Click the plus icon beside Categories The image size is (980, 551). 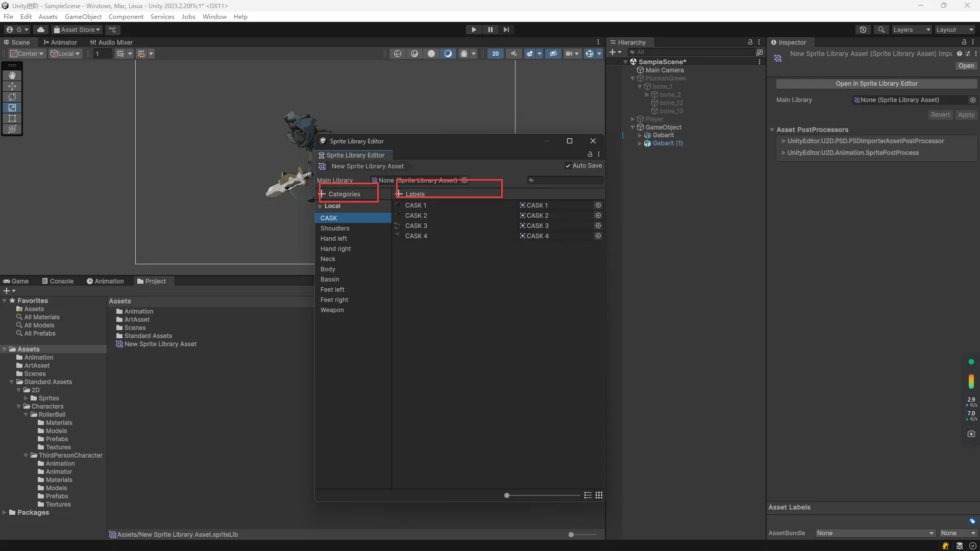coord(323,194)
